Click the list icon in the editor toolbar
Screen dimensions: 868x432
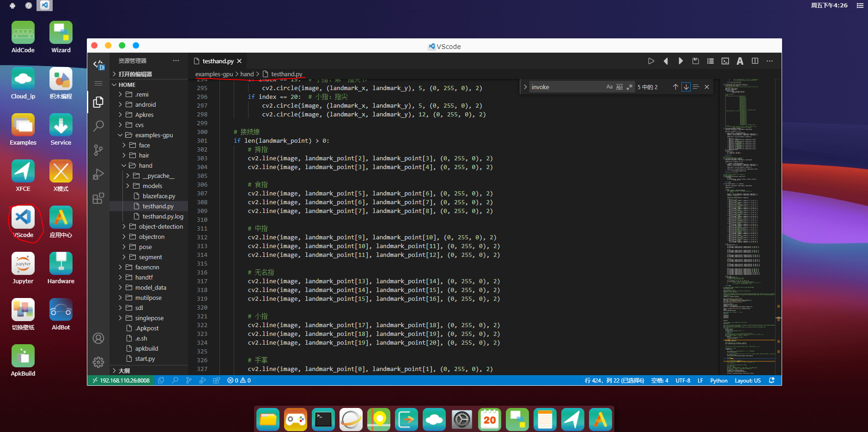tap(710, 61)
